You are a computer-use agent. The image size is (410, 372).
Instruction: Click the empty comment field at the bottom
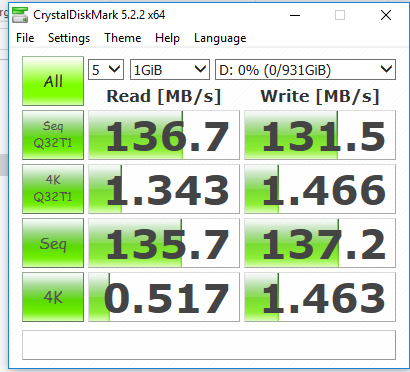209,345
